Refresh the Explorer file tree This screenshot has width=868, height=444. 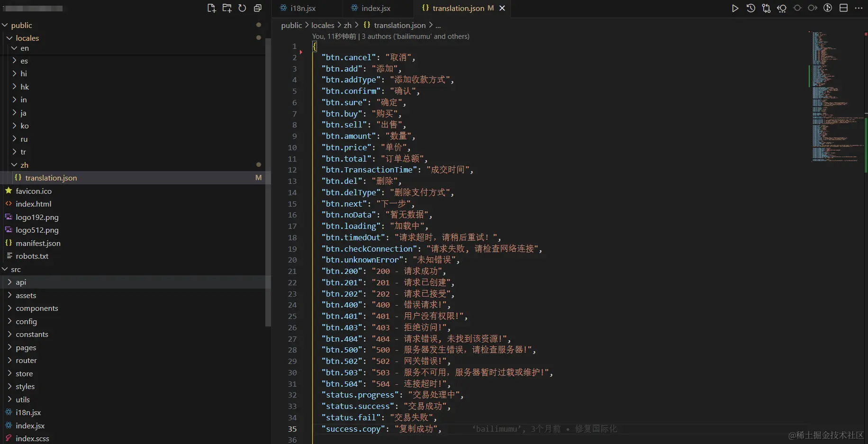pos(242,8)
